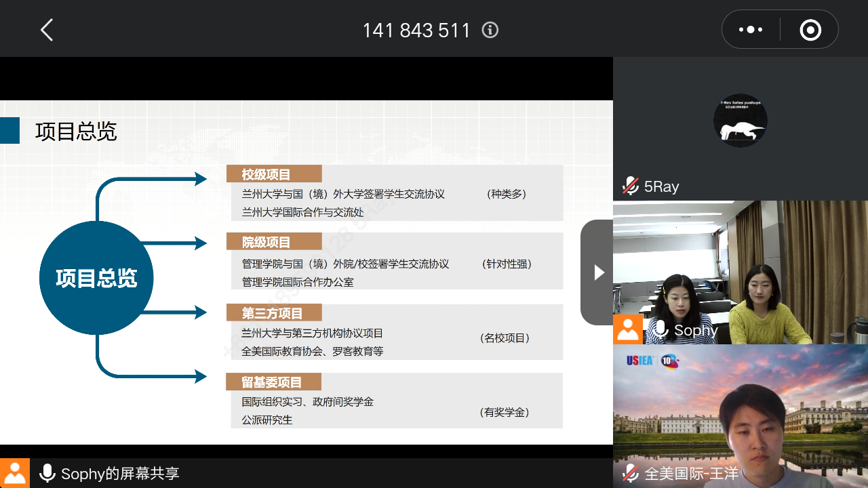Click the 第三方项目 heading on the slide
The width and height of the screenshot is (868, 488).
tap(273, 313)
